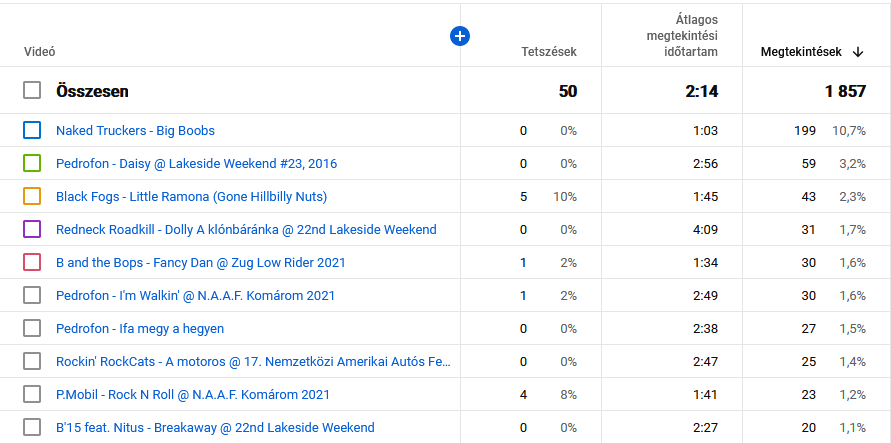This screenshot has width=891, height=443.
Task: Open the Naked Truckers - Big Boobs video link
Action: click(x=135, y=130)
